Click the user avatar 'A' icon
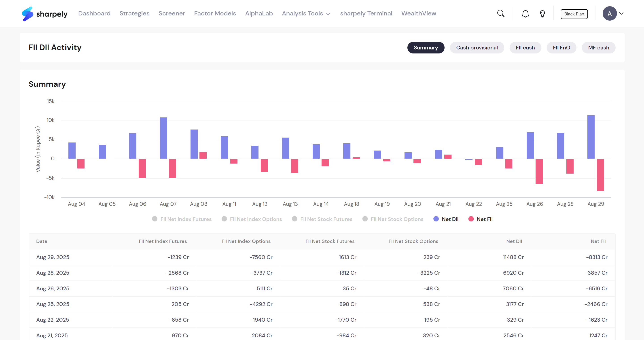This screenshot has height=340, width=644. (609, 13)
